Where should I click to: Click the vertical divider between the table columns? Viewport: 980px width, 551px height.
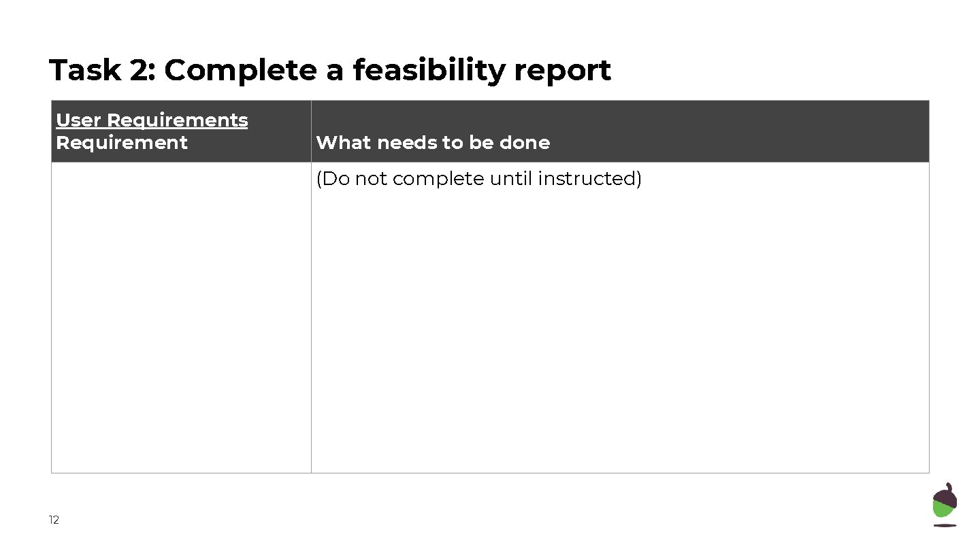pos(311,317)
